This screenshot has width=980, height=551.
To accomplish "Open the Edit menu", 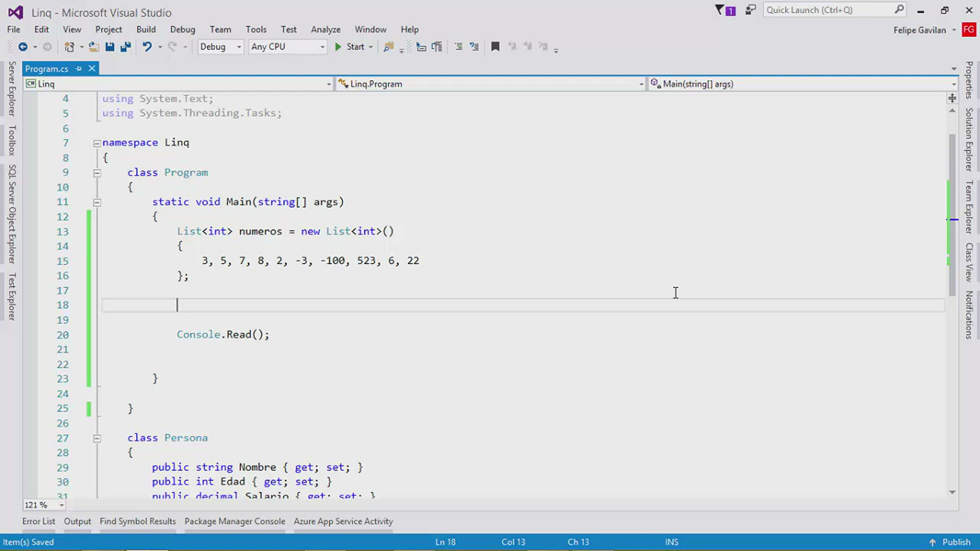I will point(42,30).
